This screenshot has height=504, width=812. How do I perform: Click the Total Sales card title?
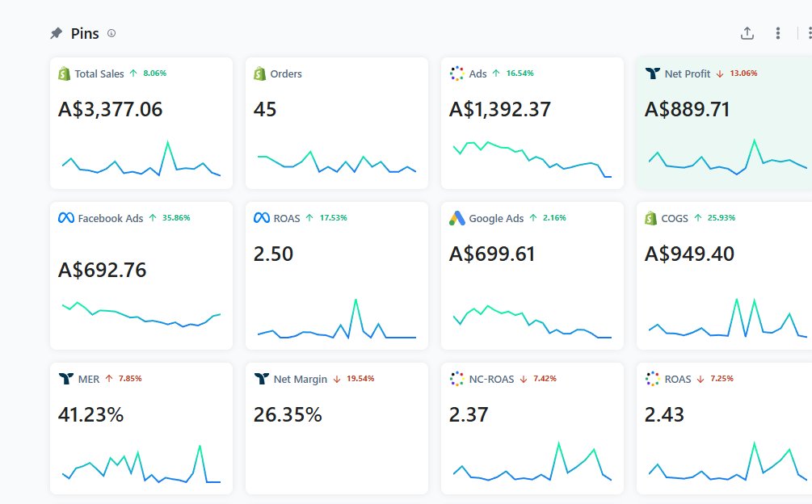click(x=99, y=73)
